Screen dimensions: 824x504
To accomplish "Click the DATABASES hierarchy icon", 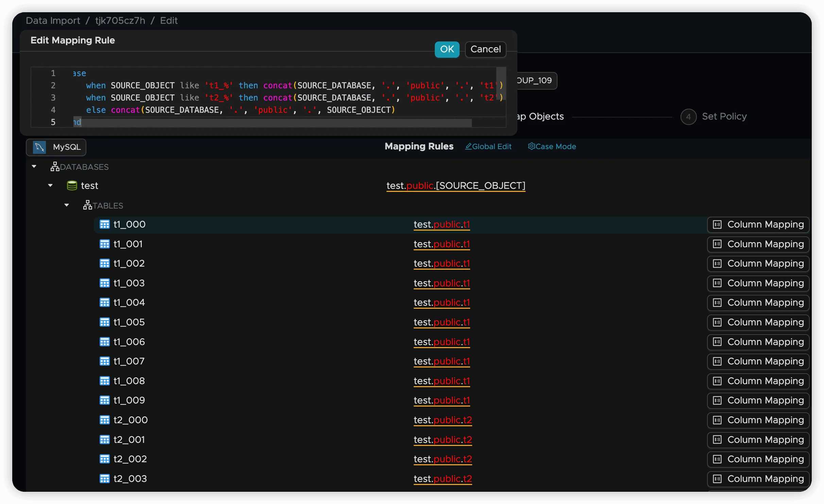I will click(55, 167).
